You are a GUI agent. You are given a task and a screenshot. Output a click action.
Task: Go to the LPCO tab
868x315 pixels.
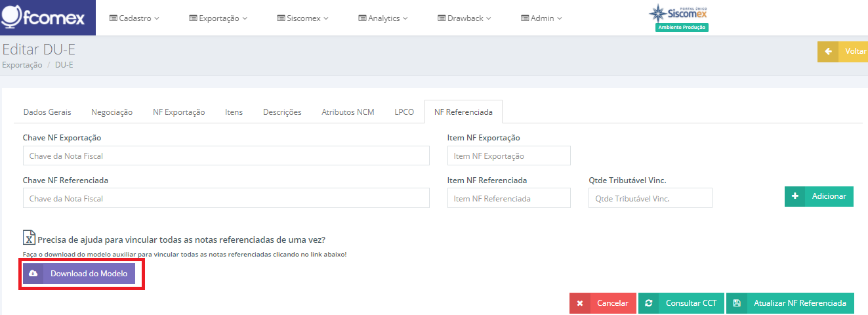coord(404,112)
